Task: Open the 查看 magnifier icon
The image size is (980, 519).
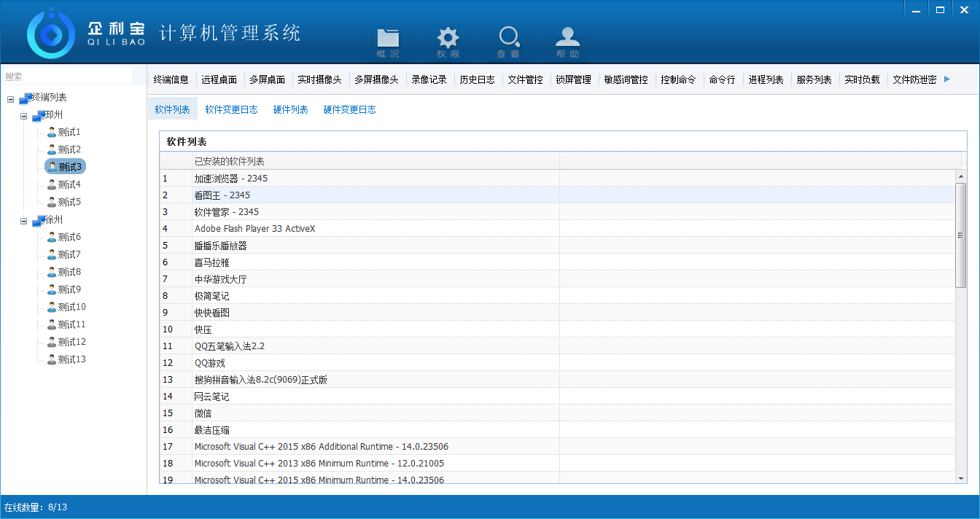Action: pos(508,38)
